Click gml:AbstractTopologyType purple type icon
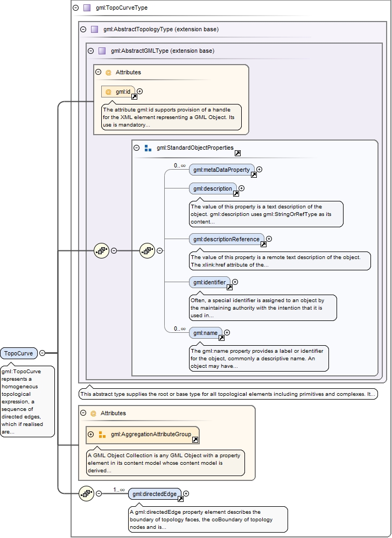The width and height of the screenshot is (392, 538). pos(95,29)
